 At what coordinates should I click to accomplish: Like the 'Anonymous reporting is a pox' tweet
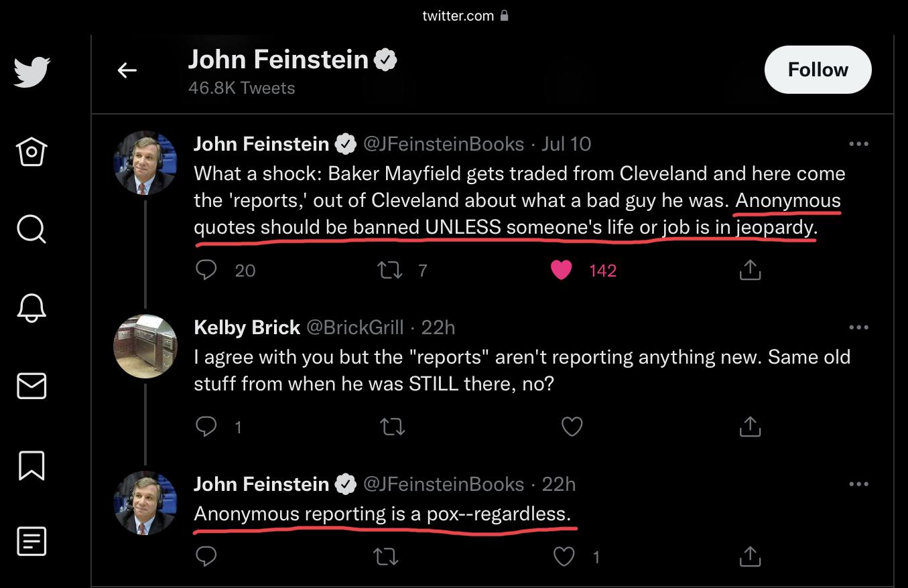564,557
